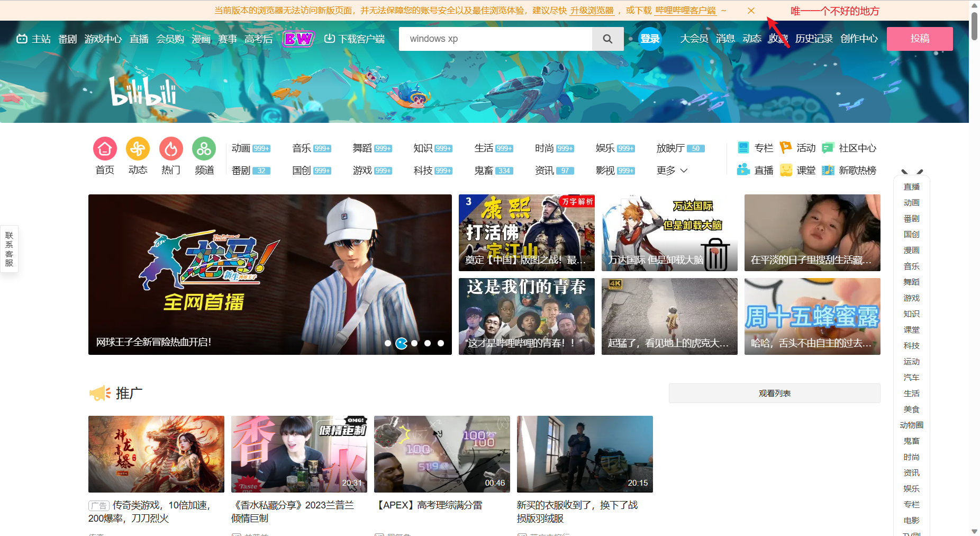This screenshot has height=536, width=980.
Task: Select fourth carousel dot
Action: tap(428, 343)
